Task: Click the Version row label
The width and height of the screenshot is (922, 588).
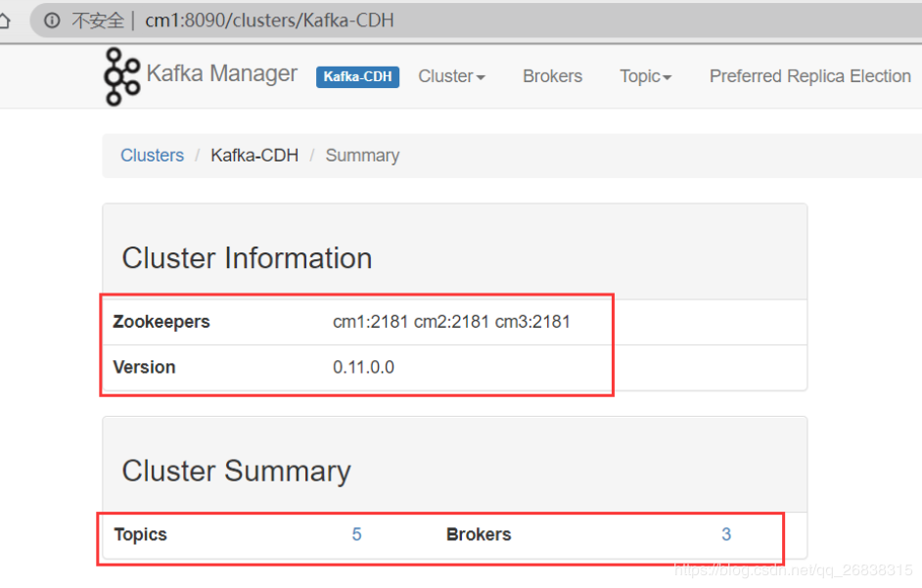Action: coord(144,367)
